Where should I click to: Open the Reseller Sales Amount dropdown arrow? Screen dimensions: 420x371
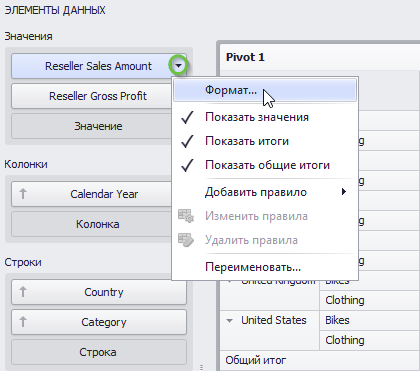(178, 65)
